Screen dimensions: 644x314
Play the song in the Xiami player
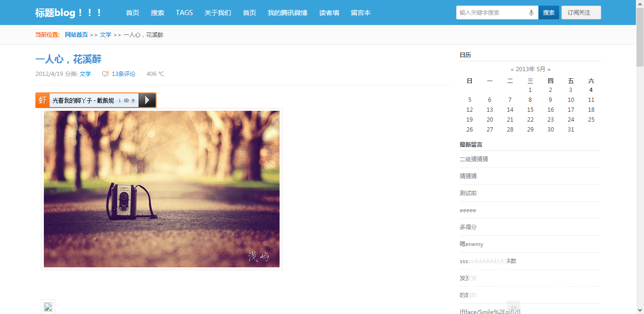click(x=147, y=100)
